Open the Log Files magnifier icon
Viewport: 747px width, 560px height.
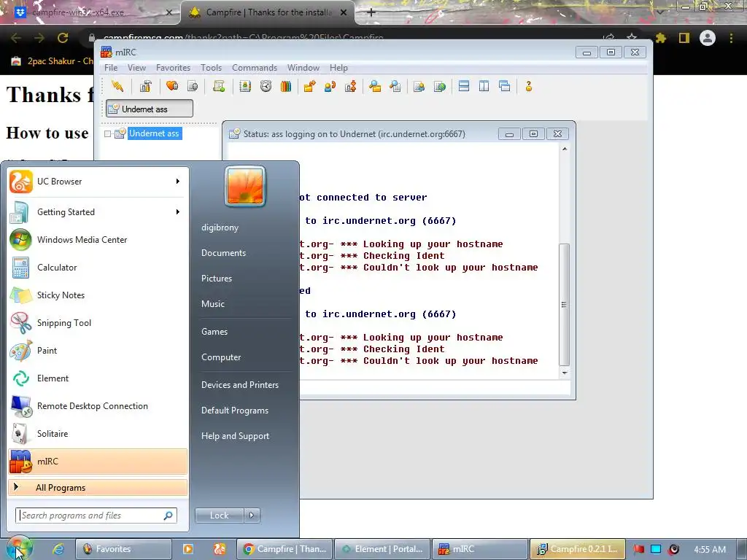pyautogui.click(x=395, y=86)
